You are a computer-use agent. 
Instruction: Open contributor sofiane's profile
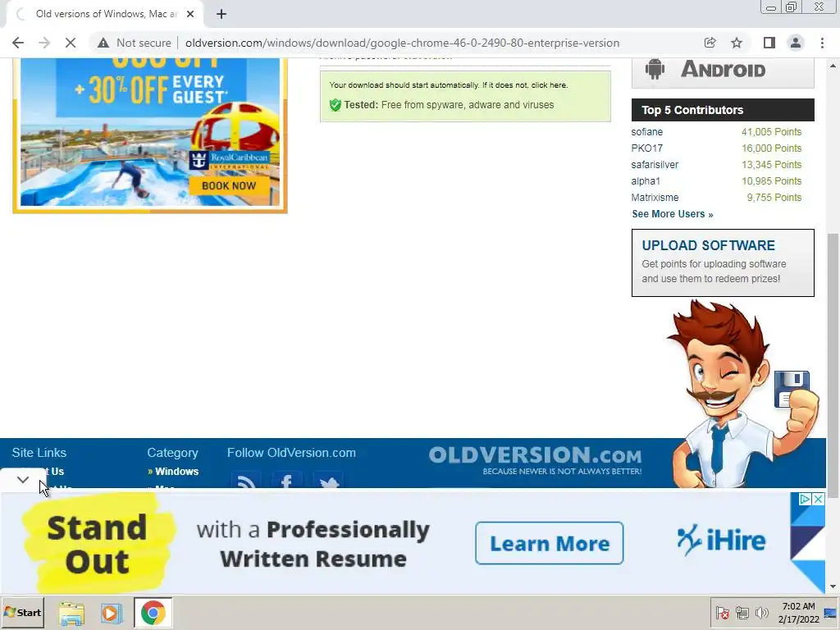pyautogui.click(x=646, y=132)
